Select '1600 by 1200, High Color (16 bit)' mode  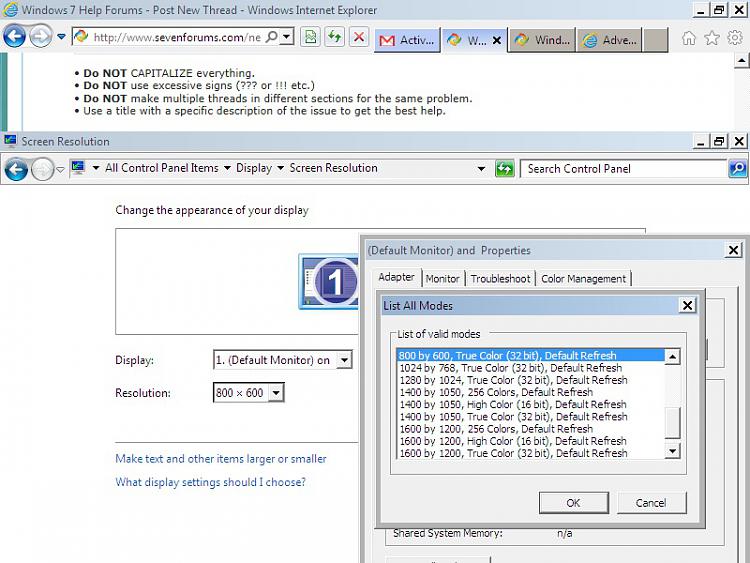tap(530, 441)
